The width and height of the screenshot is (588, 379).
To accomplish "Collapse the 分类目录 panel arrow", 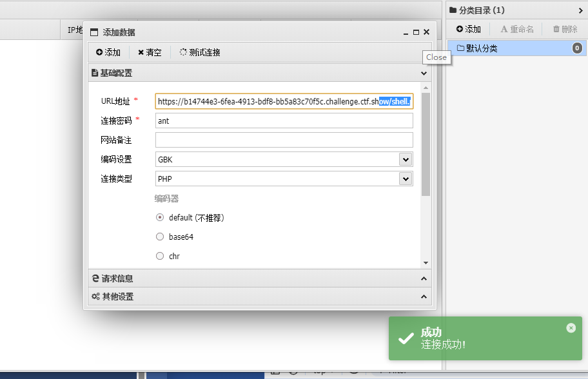I will pyautogui.click(x=580, y=10).
